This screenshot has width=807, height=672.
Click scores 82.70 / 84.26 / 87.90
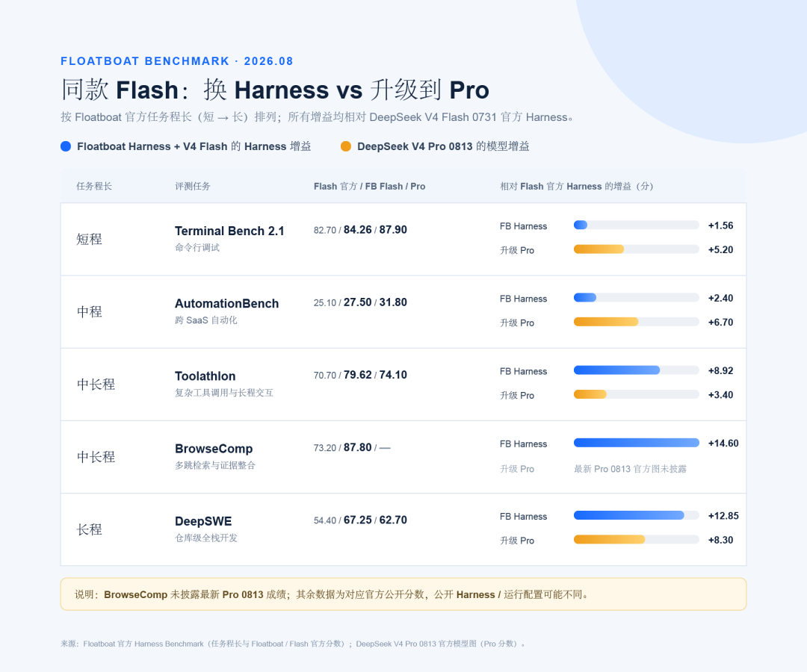coord(360,230)
